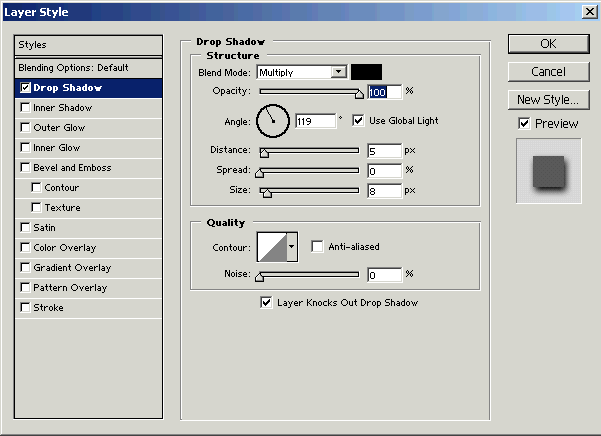Click the Cancel button
The width and height of the screenshot is (601, 436).
(548, 72)
